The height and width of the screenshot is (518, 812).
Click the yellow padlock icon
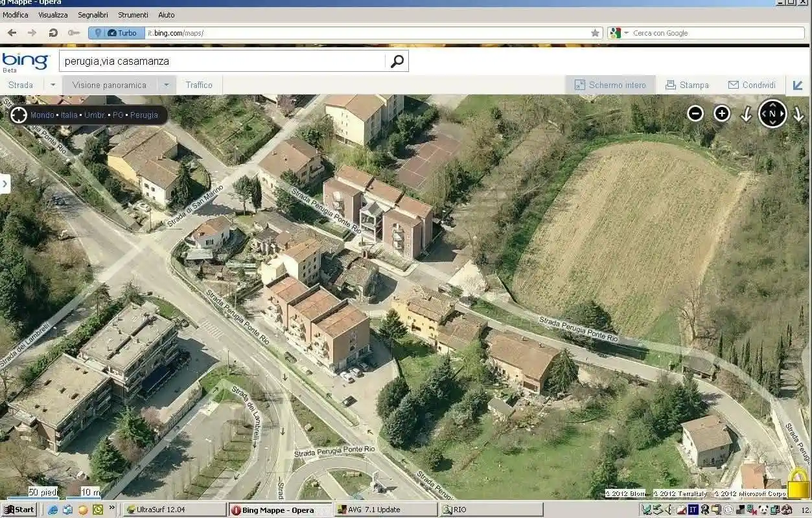798,484
